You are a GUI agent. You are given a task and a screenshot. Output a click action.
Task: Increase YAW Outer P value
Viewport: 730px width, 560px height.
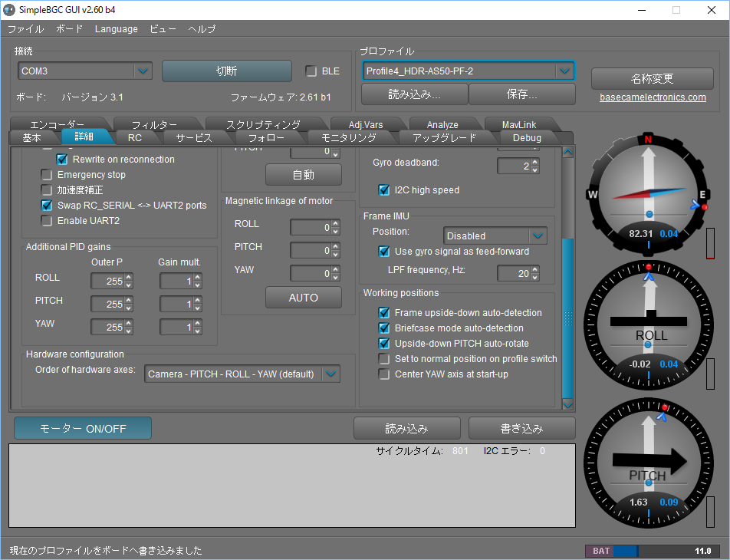click(129, 323)
